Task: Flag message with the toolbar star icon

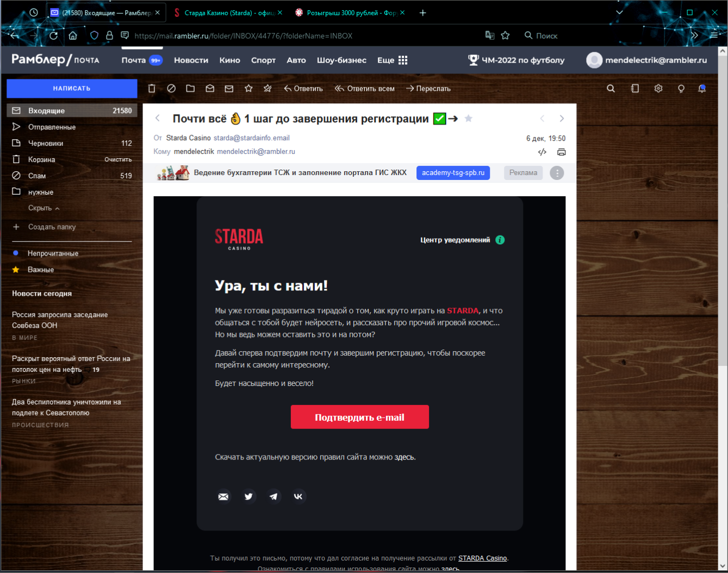Action: tap(248, 89)
